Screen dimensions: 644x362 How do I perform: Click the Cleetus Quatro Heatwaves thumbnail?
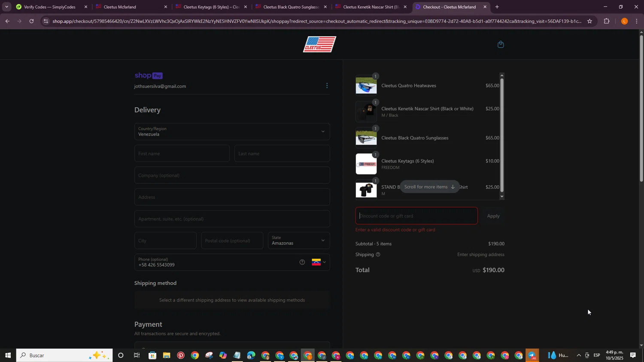(366, 85)
